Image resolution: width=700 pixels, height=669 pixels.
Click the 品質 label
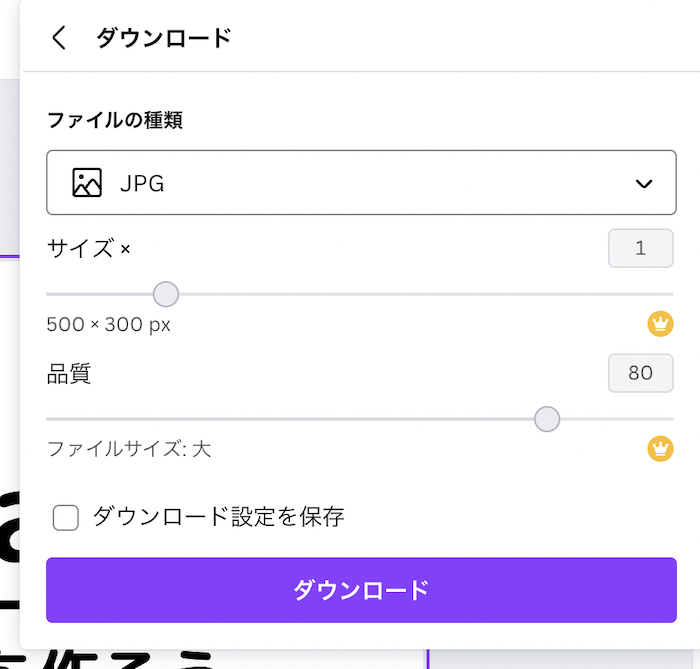pyautogui.click(x=69, y=374)
